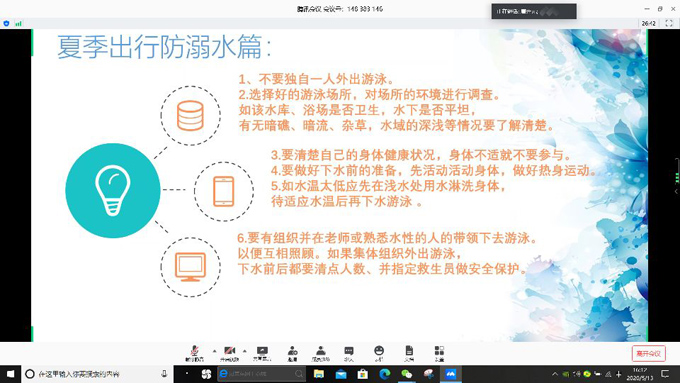Enter fullscreen with the top-right expand icon
This screenshot has height=383, width=680.
pyautogui.click(x=669, y=23)
